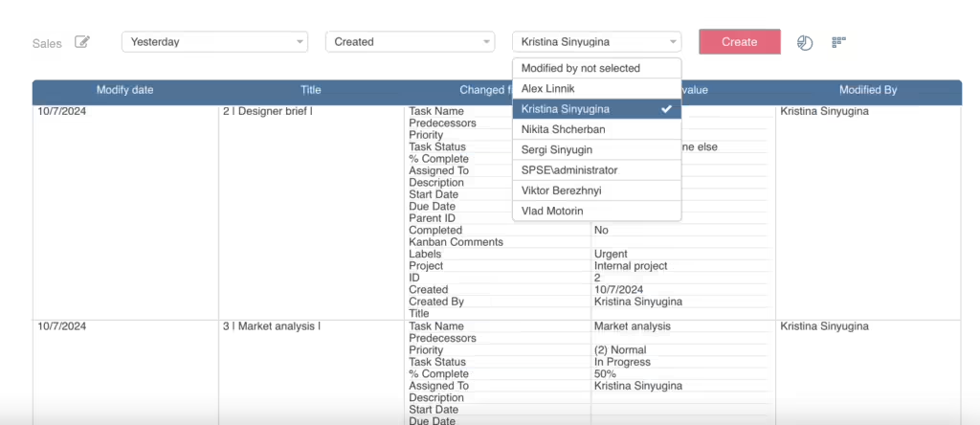Open the Yesterday date range dropdown
Image resolution: width=980 pixels, height=425 pixels.
(214, 42)
